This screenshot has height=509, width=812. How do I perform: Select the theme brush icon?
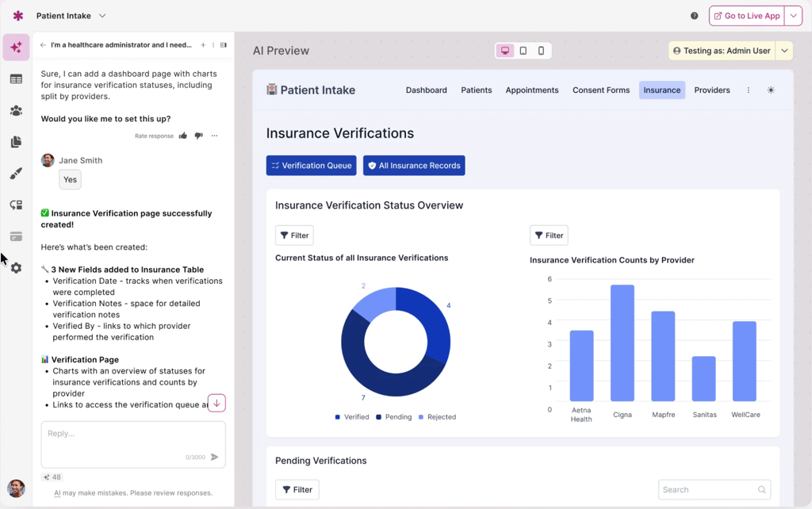[x=16, y=174]
